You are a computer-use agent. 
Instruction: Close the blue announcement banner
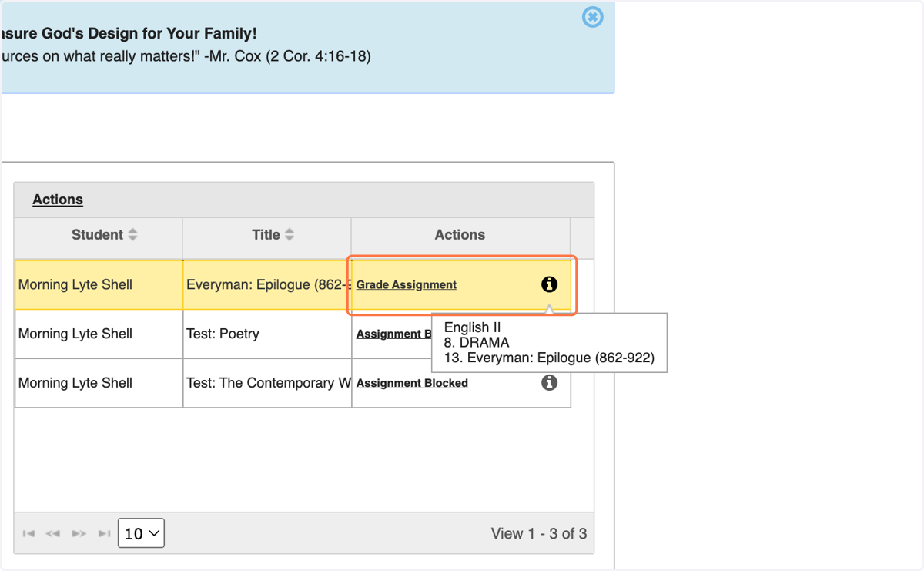(x=592, y=17)
